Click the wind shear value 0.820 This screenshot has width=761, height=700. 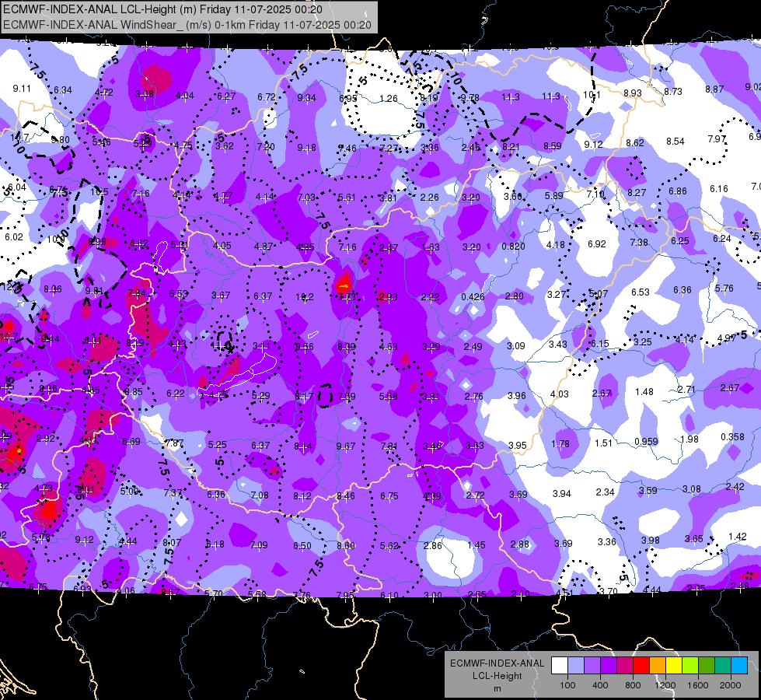514,247
